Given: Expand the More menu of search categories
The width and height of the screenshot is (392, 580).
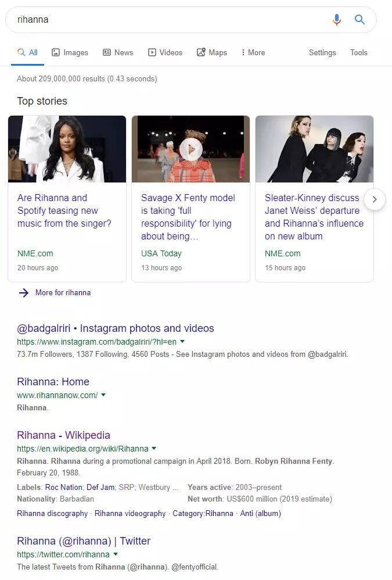Looking at the screenshot, I should 253,52.
